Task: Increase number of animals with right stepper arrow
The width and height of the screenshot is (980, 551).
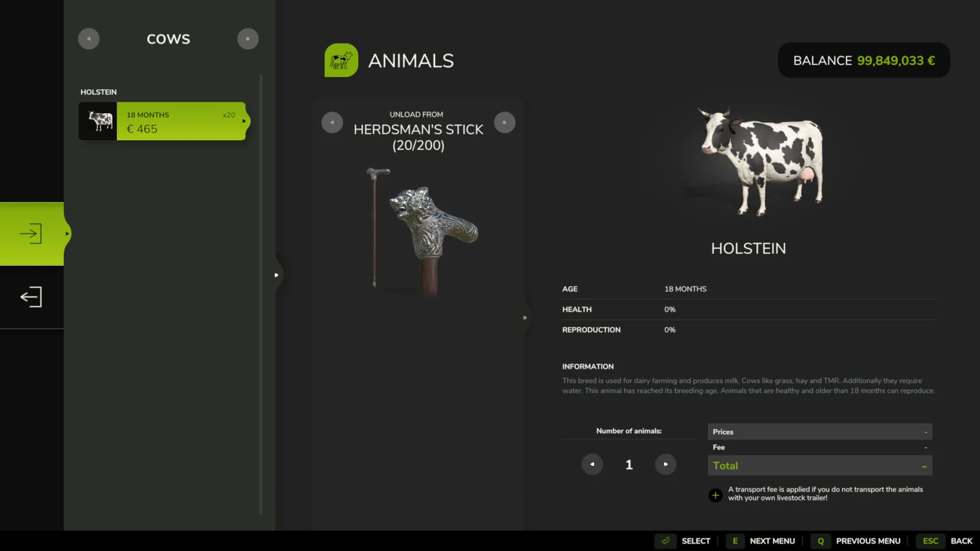Action: [666, 464]
